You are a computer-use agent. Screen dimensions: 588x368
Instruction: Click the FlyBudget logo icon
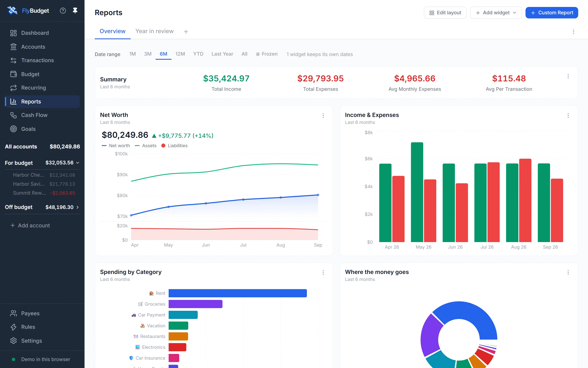(12, 10)
